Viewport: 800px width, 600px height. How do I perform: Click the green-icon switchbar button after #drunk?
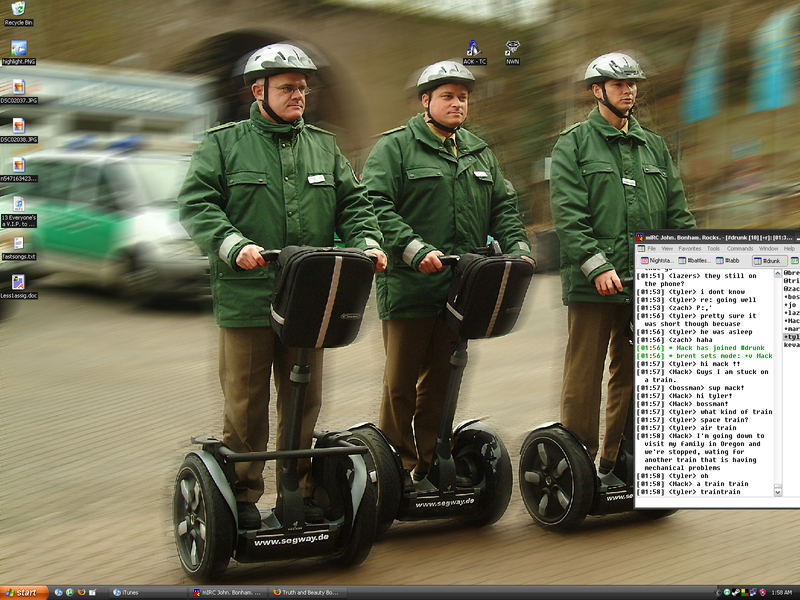pos(795,261)
